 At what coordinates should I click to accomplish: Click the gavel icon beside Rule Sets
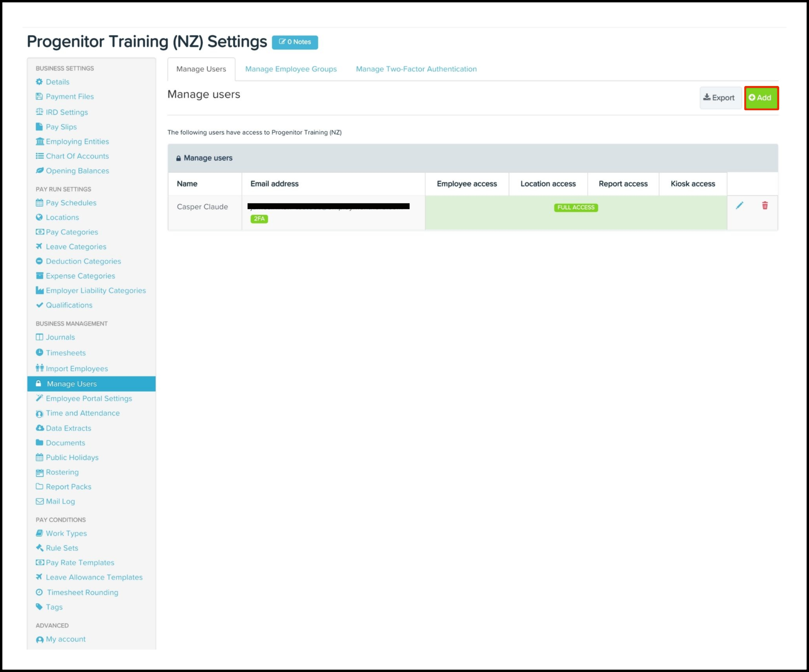coord(39,548)
